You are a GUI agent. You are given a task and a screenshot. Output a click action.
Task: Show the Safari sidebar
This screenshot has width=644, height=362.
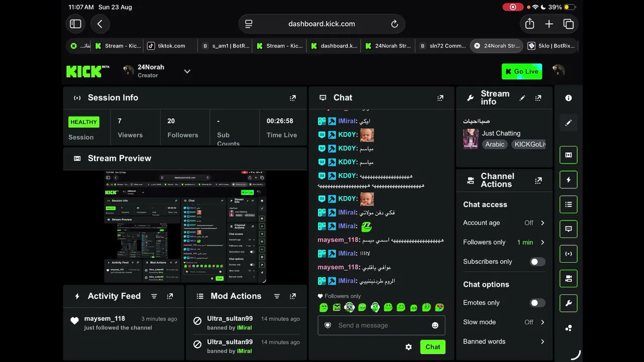click(x=75, y=24)
